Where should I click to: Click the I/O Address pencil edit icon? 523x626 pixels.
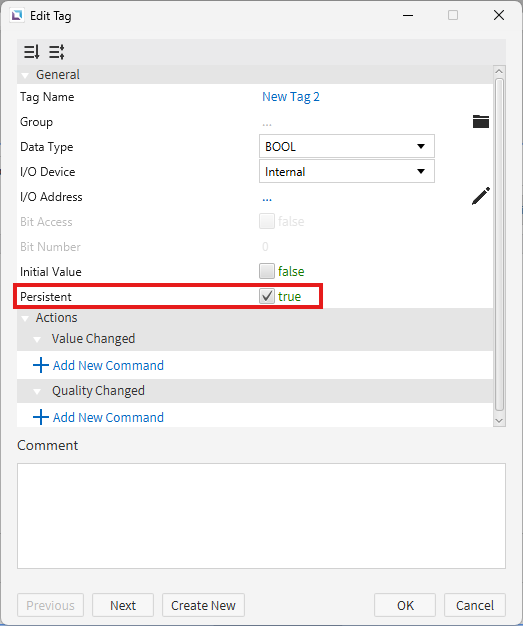pyautogui.click(x=481, y=196)
